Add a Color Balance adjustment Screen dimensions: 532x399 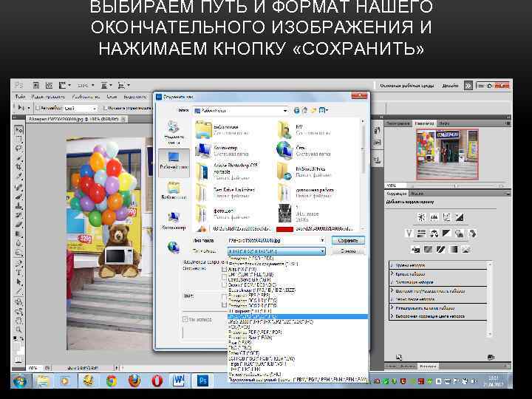point(434,233)
